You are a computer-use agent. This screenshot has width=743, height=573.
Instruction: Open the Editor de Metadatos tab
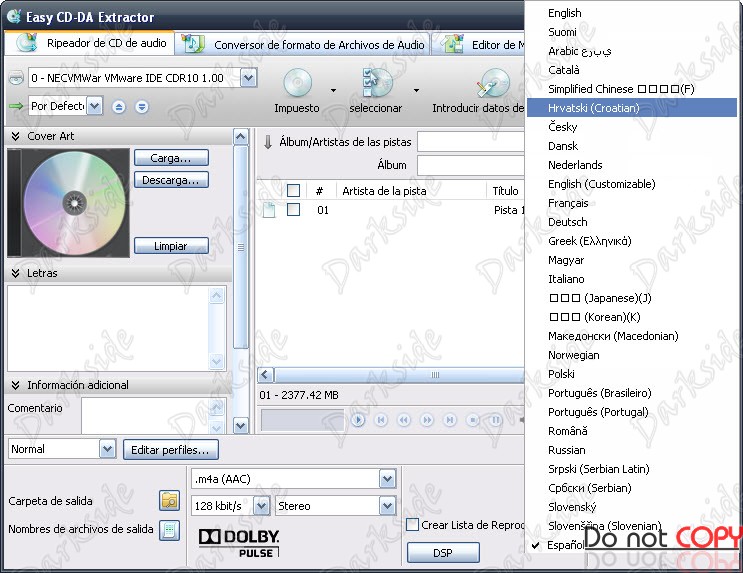(479, 45)
